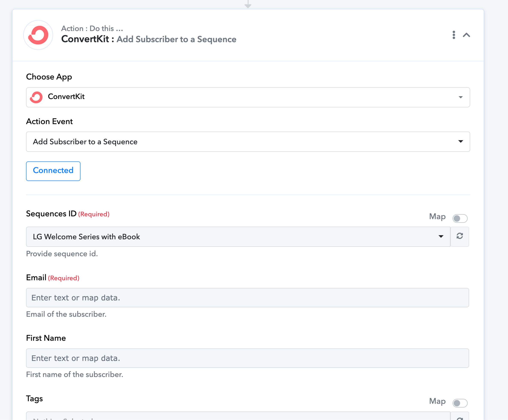Open the Sequences ID dropdown
This screenshot has width=508, height=420.
pyautogui.click(x=238, y=237)
